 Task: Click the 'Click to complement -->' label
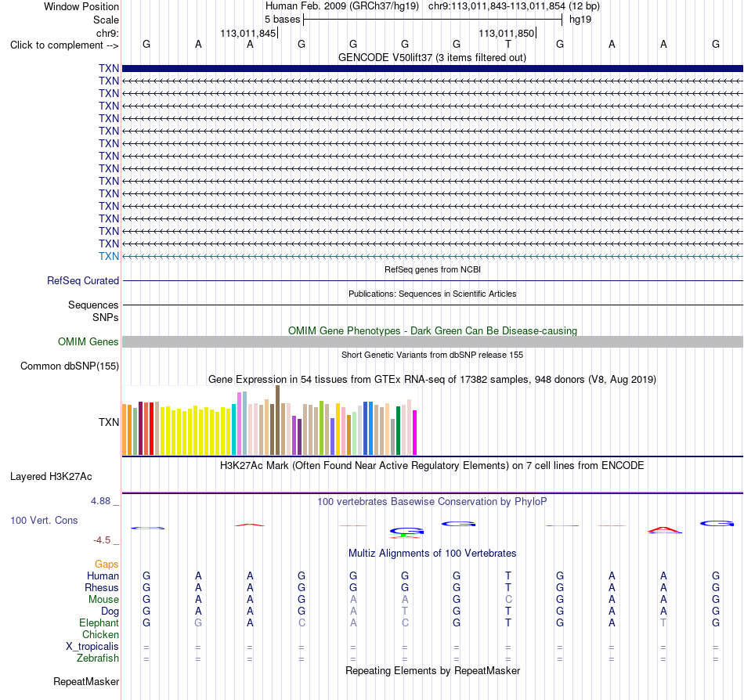[x=64, y=45]
